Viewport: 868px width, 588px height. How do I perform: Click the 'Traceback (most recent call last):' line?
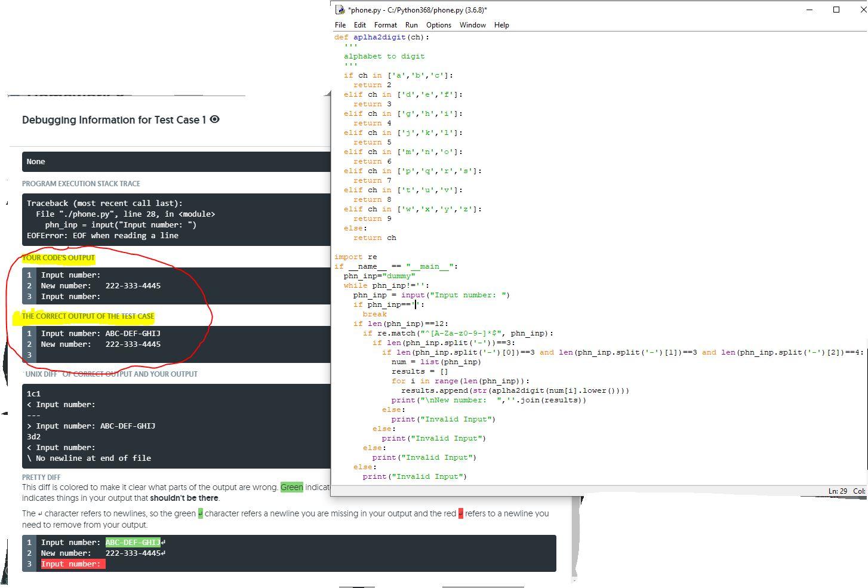105,203
